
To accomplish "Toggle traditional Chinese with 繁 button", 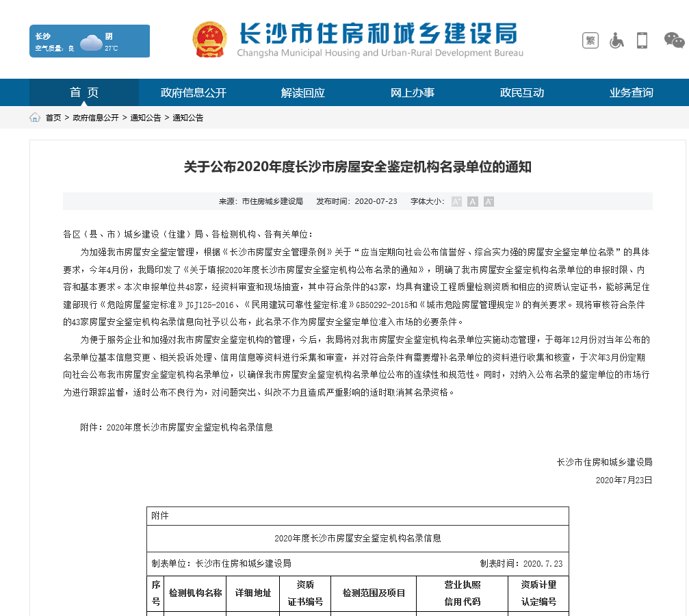I will [x=590, y=41].
